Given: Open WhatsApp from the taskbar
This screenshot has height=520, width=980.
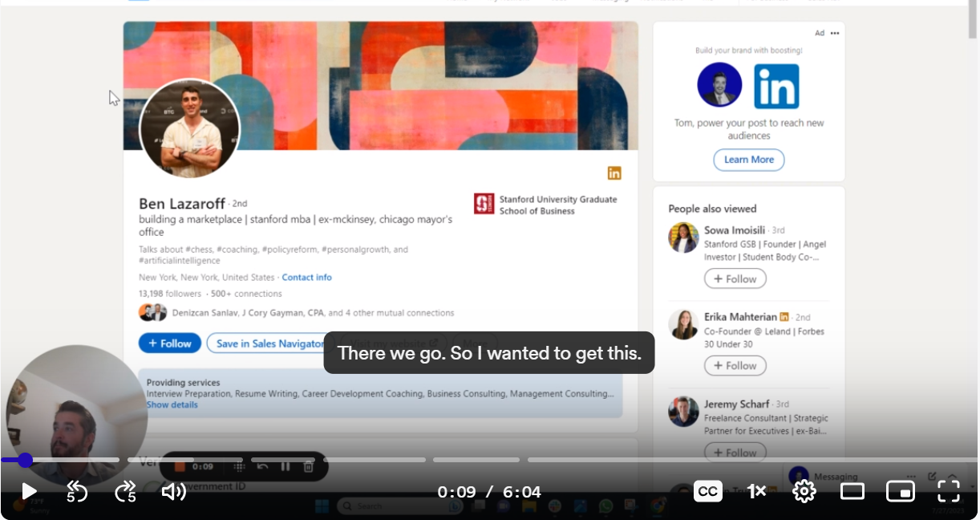Looking at the screenshot, I should 605,506.
